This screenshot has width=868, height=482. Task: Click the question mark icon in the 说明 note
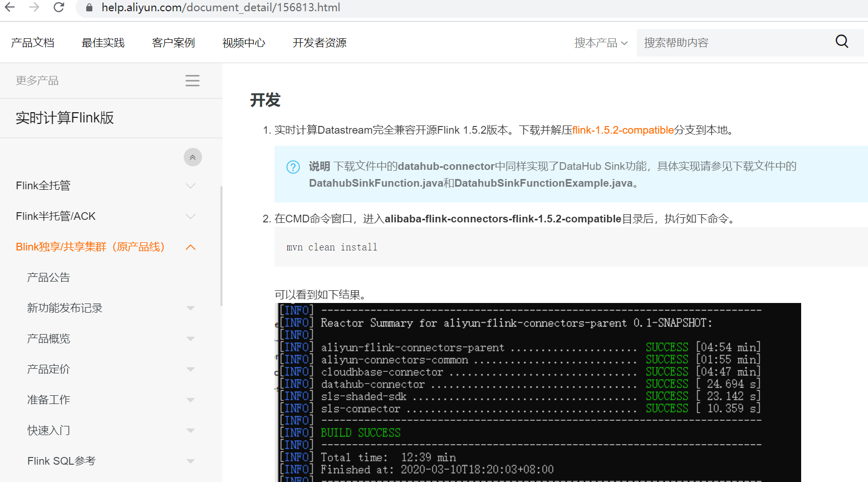292,167
